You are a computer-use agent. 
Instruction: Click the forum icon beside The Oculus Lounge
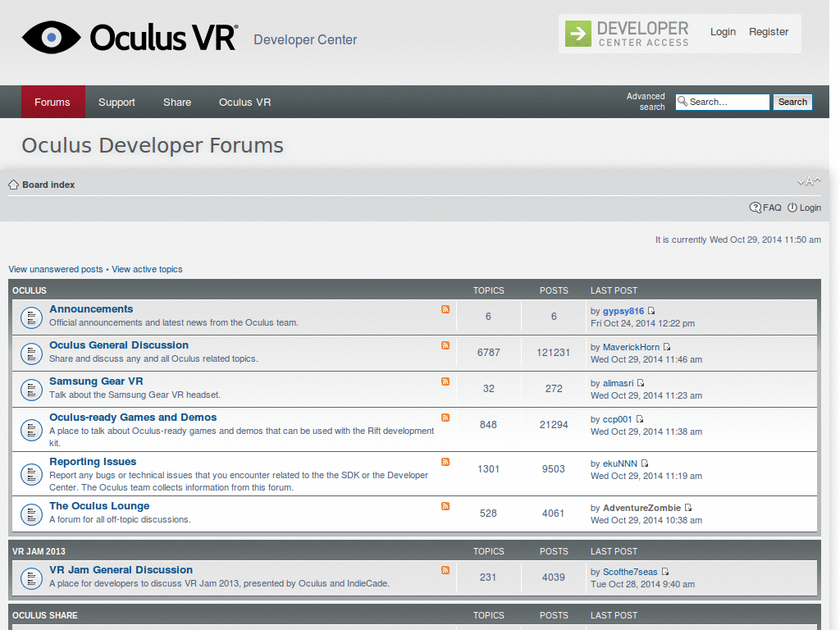(x=31, y=514)
